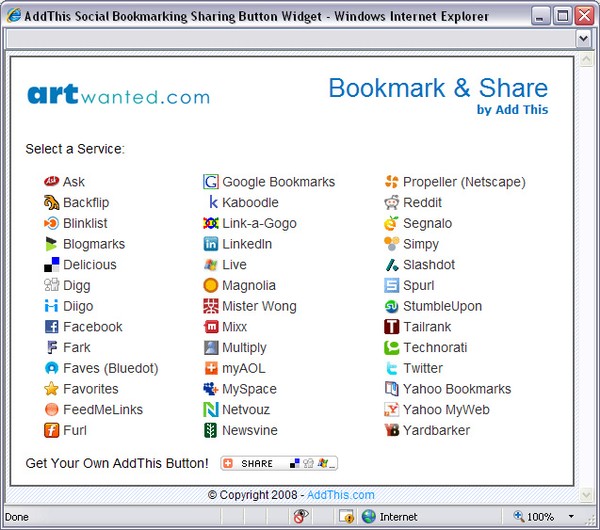The image size is (600, 530).
Task: Choose the Delicious squares icon
Action: click(x=51, y=264)
